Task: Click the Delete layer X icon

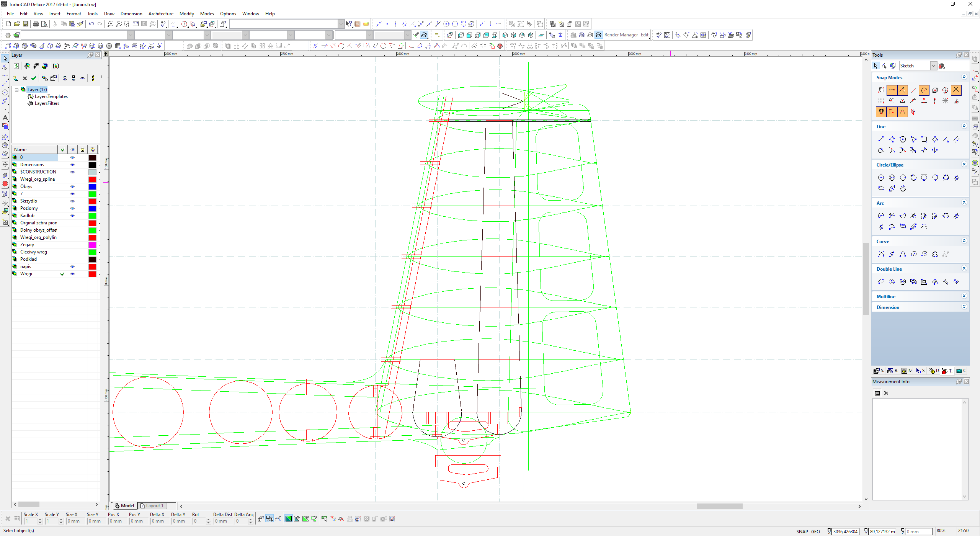Action: [25, 78]
